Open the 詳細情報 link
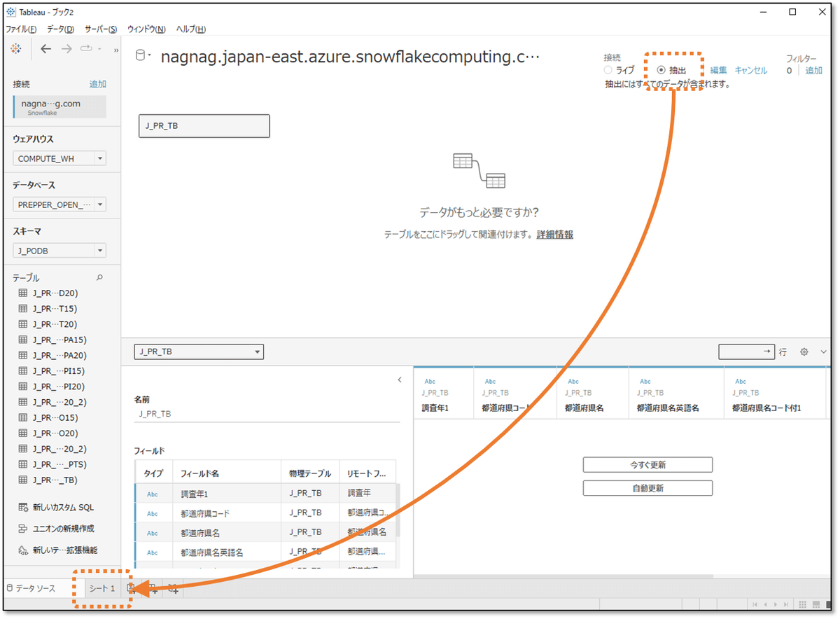 pos(555,235)
